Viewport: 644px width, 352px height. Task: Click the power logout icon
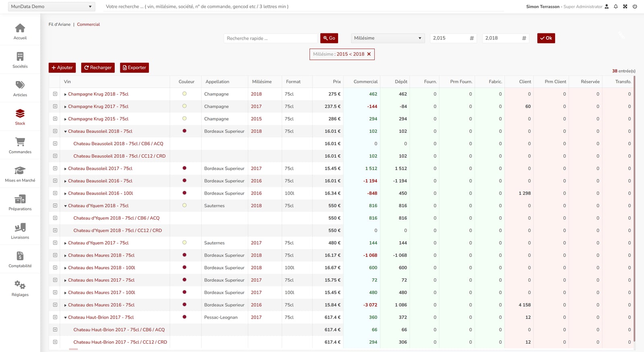[x=635, y=6]
